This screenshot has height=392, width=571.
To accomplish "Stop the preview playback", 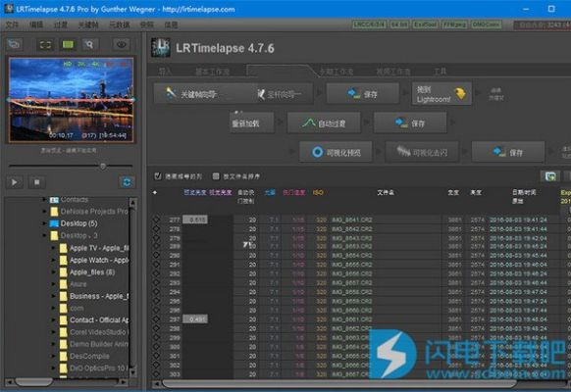I will (x=36, y=182).
